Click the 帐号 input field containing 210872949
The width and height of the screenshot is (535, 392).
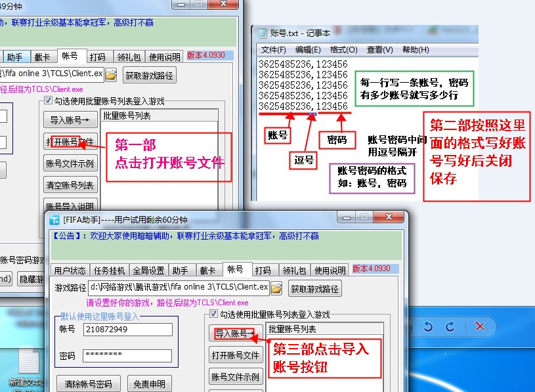point(127,330)
